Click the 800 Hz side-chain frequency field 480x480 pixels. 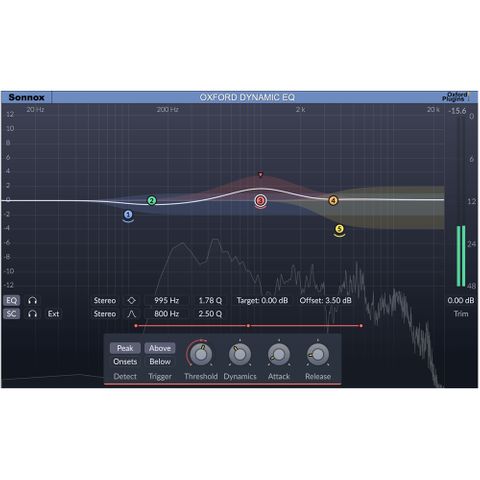(x=166, y=314)
